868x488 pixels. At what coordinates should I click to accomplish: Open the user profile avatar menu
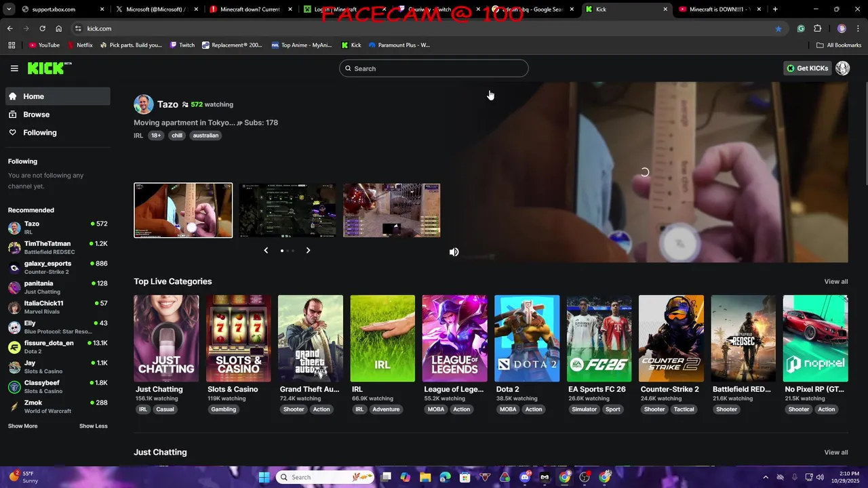pyautogui.click(x=842, y=68)
